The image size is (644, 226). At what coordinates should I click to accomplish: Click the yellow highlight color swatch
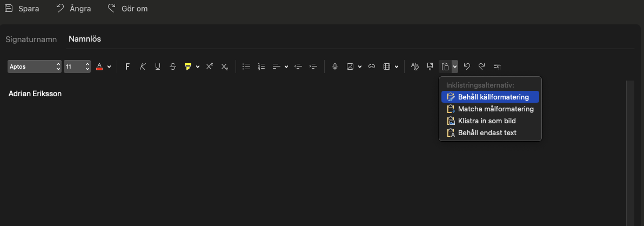tap(187, 67)
